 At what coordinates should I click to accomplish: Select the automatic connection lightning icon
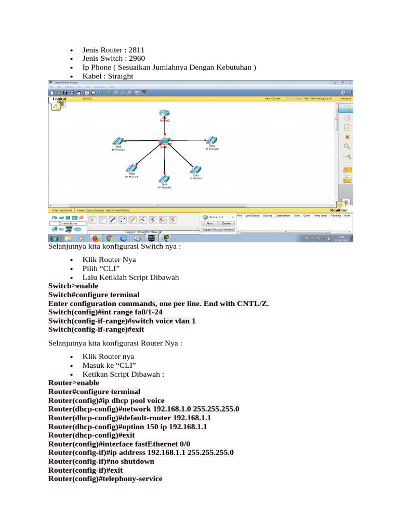click(x=92, y=220)
